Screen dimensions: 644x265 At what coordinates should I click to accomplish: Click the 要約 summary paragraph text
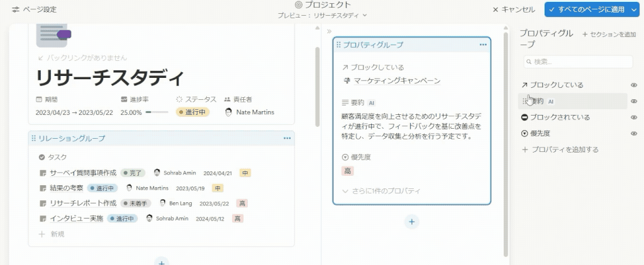pos(411,125)
